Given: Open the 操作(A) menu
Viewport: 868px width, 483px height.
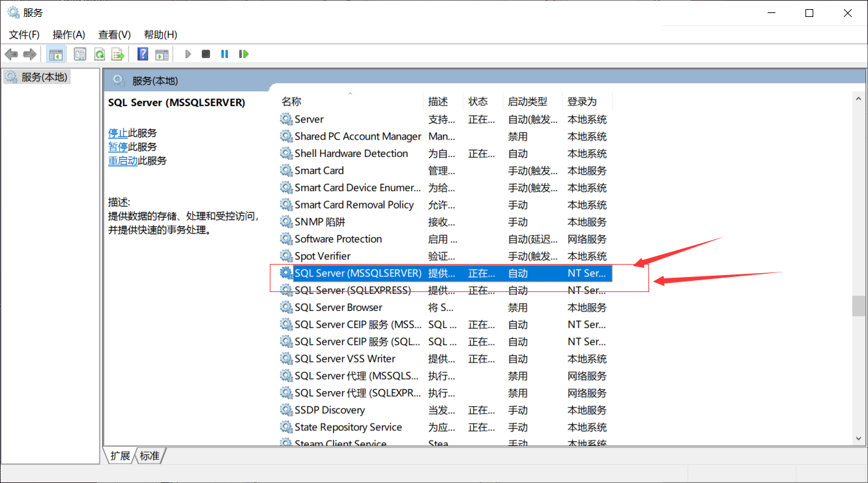Looking at the screenshot, I should coord(68,35).
